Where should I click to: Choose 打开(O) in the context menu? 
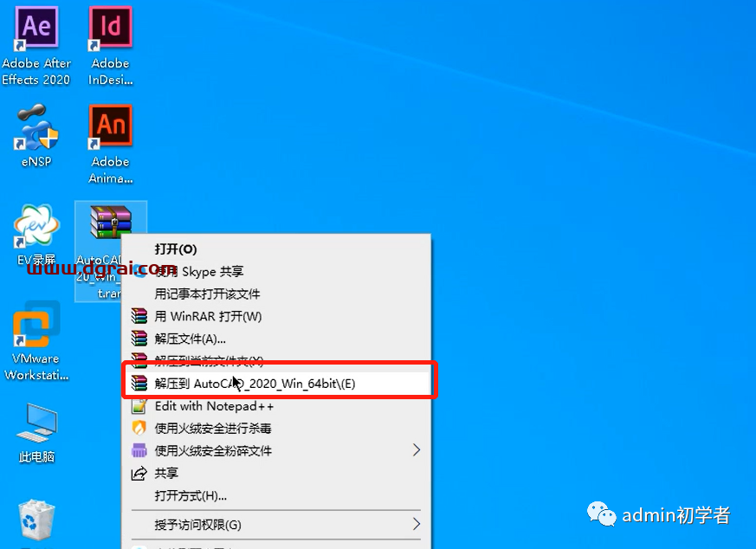tap(275, 249)
